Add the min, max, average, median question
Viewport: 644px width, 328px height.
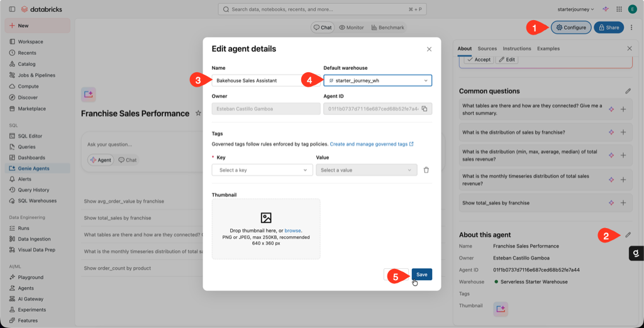623,155
